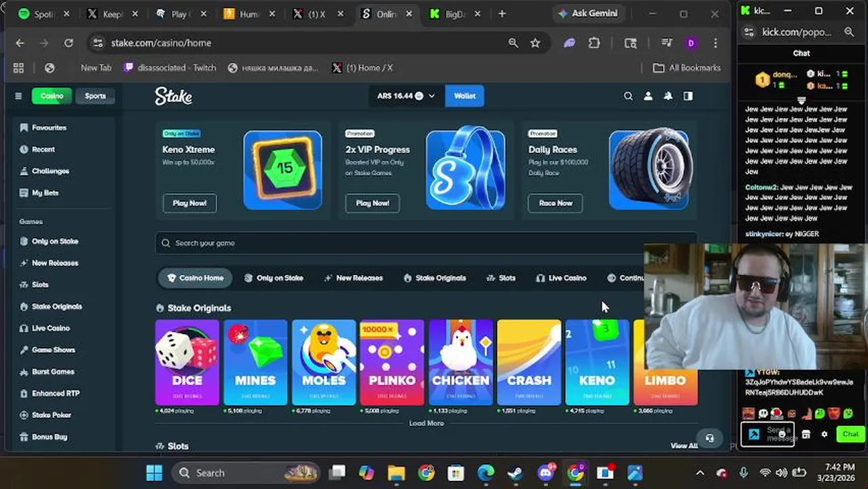Click the Keno Xtreme promo image
This screenshot has width=868, height=489.
tap(283, 170)
